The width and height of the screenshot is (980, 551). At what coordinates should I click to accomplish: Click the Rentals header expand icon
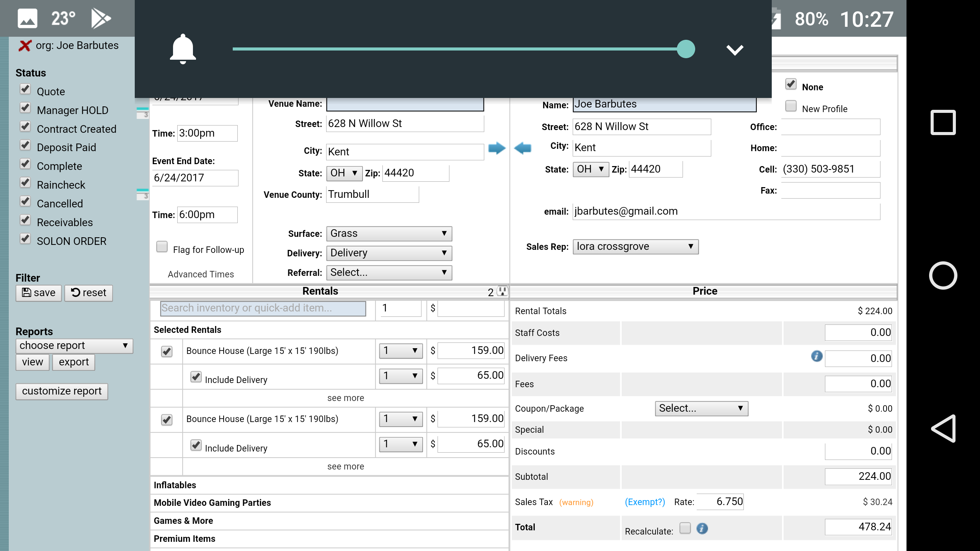502,292
